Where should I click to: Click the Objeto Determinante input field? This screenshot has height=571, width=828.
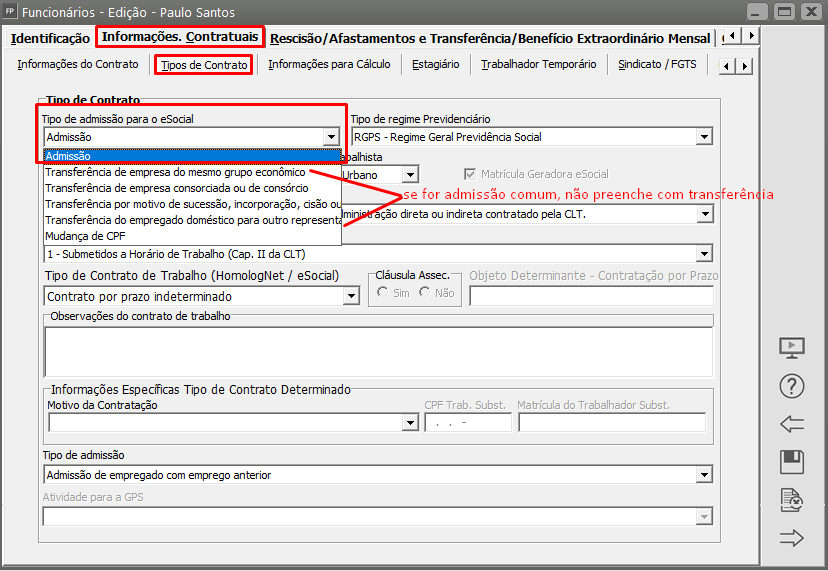tap(591, 296)
